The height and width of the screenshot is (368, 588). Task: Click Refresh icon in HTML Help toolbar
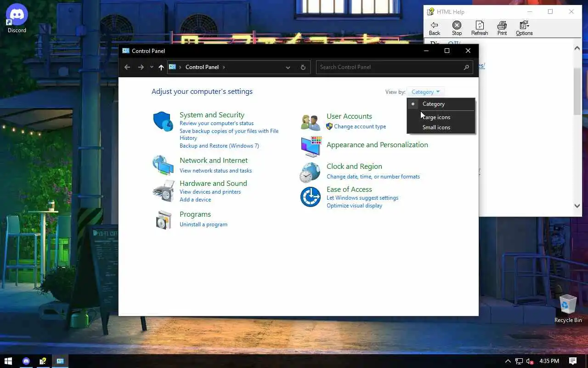480,28
